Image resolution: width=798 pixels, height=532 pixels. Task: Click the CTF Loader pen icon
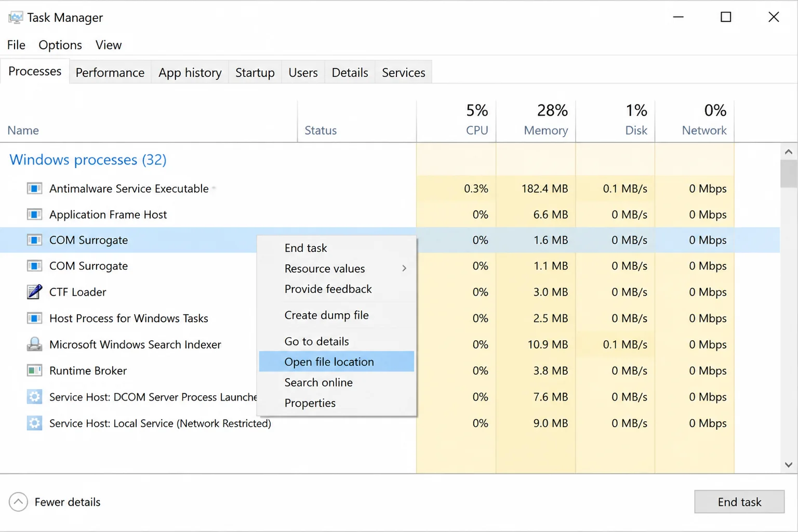click(x=34, y=292)
